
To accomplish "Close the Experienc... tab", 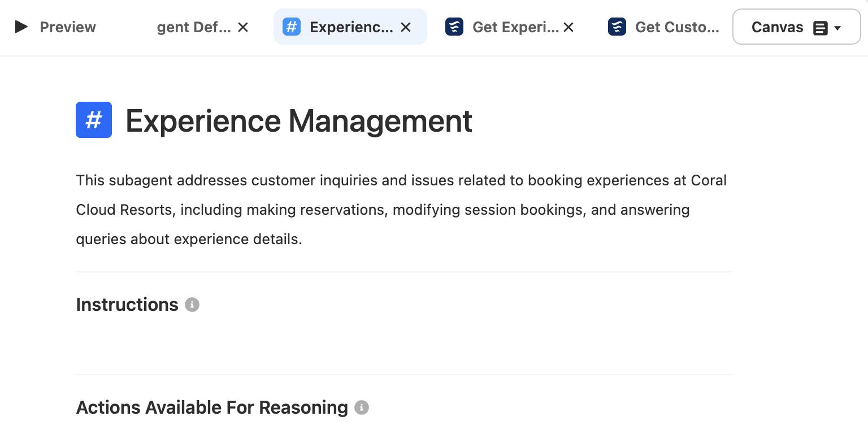I will pos(406,27).
